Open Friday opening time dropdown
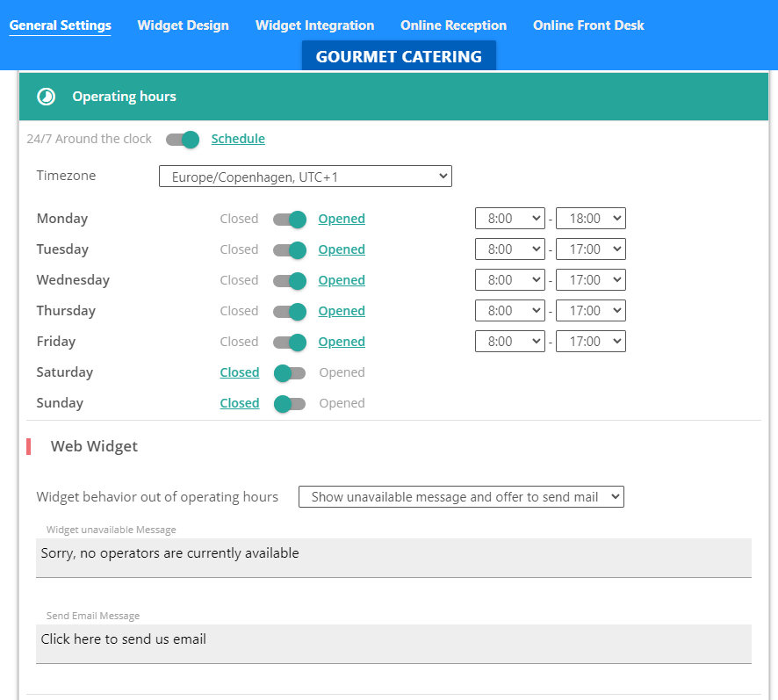 coord(509,342)
